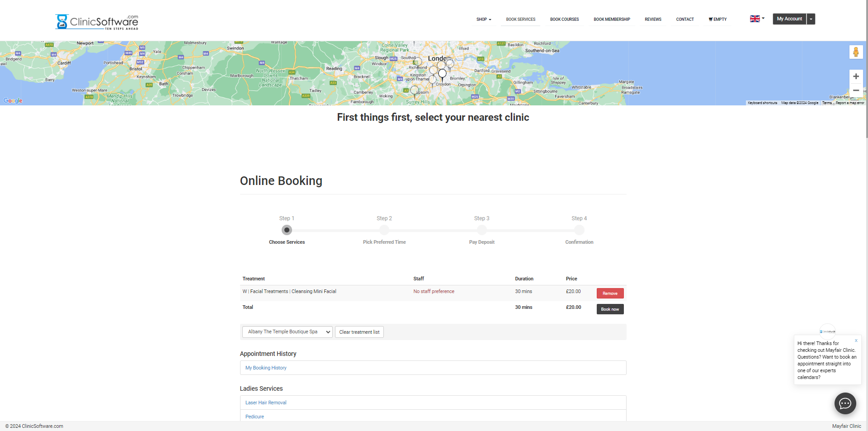Open the Albany The Temple Boutique Spa dropdown
868x431 pixels.
(x=287, y=332)
